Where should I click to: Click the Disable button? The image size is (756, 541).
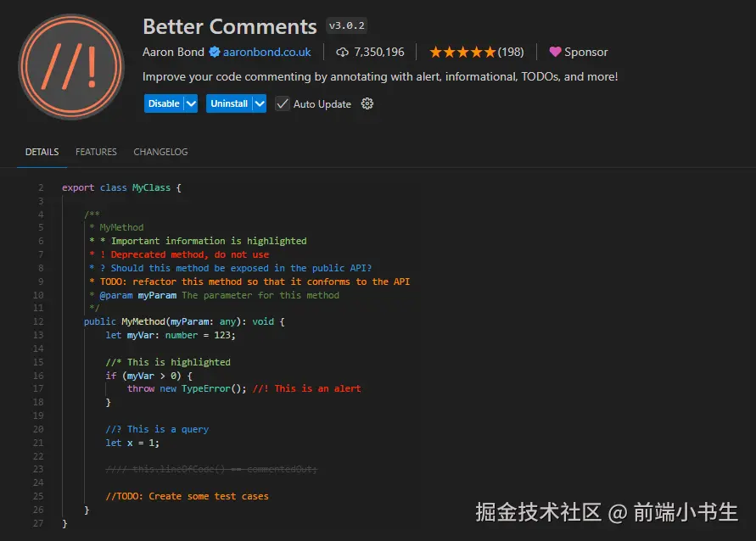tap(165, 103)
